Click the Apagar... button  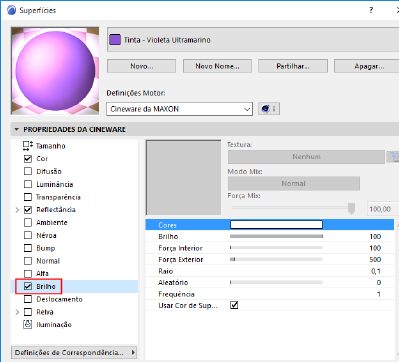coord(367,66)
